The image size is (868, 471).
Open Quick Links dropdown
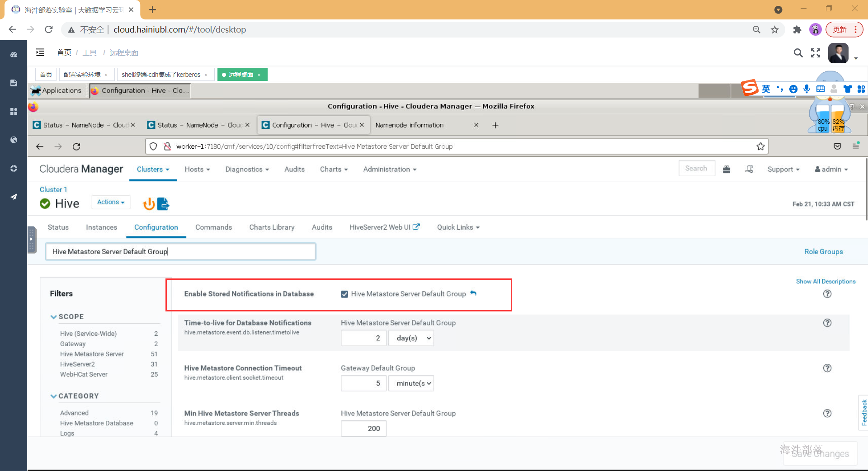point(458,227)
